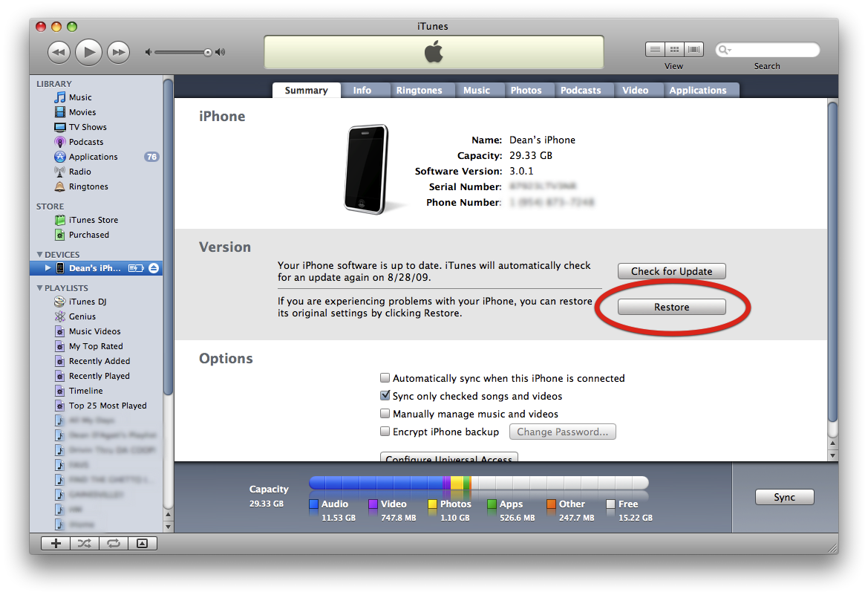Screen dimensions: 868x595
Task: Click the Search field
Action: pyautogui.click(x=767, y=50)
